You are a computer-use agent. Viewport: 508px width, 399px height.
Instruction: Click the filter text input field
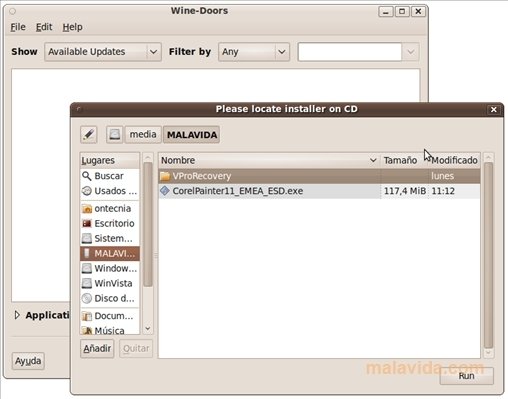[x=350, y=52]
